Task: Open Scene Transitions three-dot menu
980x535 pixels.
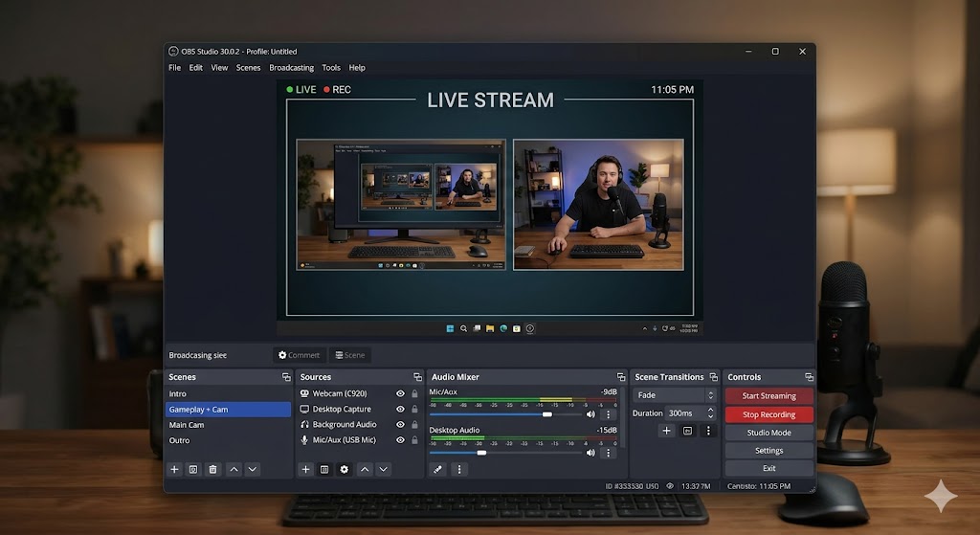Action: pyautogui.click(x=708, y=431)
